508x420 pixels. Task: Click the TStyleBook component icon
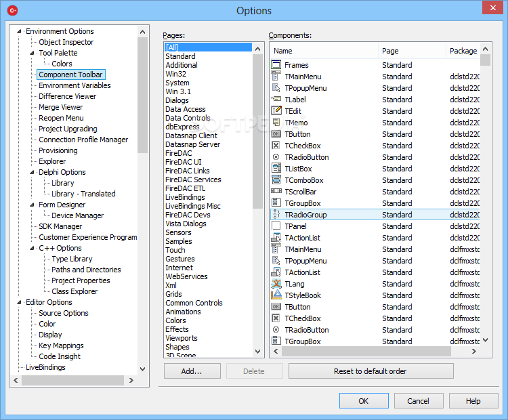(276, 295)
